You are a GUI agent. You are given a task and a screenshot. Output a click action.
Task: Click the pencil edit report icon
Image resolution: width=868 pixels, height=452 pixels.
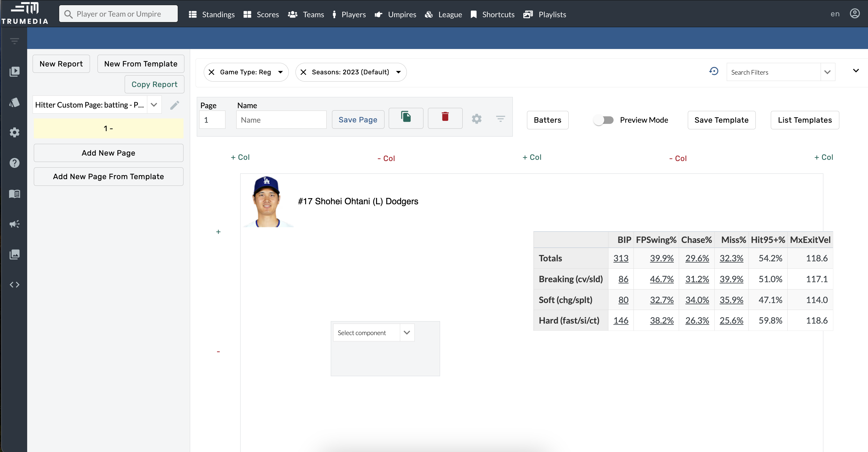coord(174,105)
